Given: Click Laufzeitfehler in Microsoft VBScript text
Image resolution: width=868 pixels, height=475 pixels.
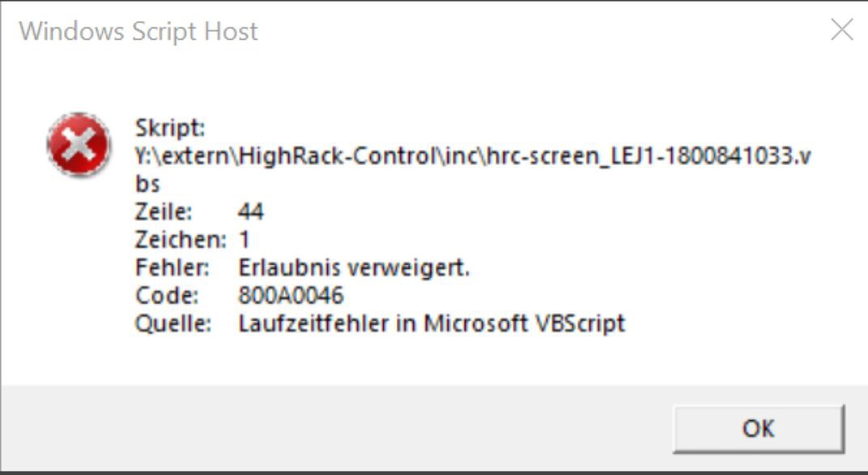Looking at the screenshot, I should click(432, 324).
